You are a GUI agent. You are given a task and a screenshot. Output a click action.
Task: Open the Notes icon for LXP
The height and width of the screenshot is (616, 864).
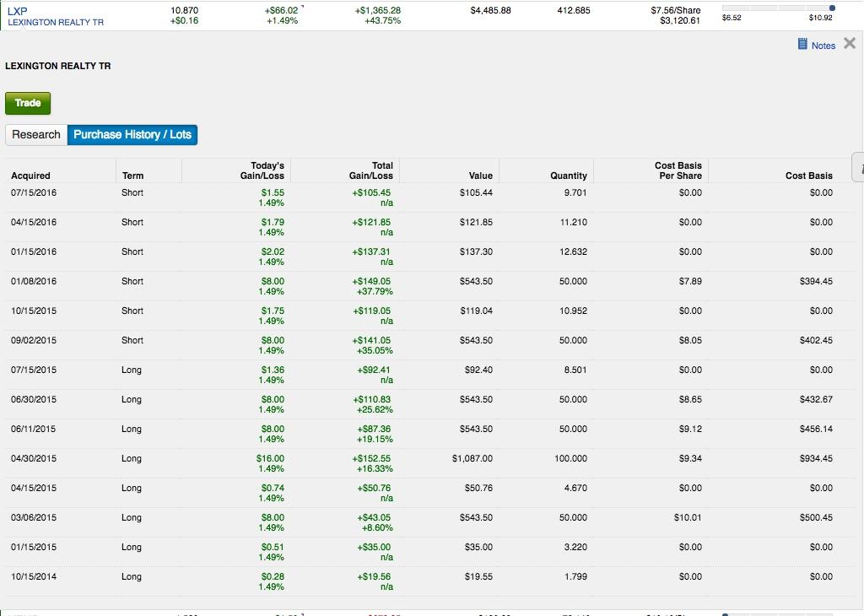point(802,45)
